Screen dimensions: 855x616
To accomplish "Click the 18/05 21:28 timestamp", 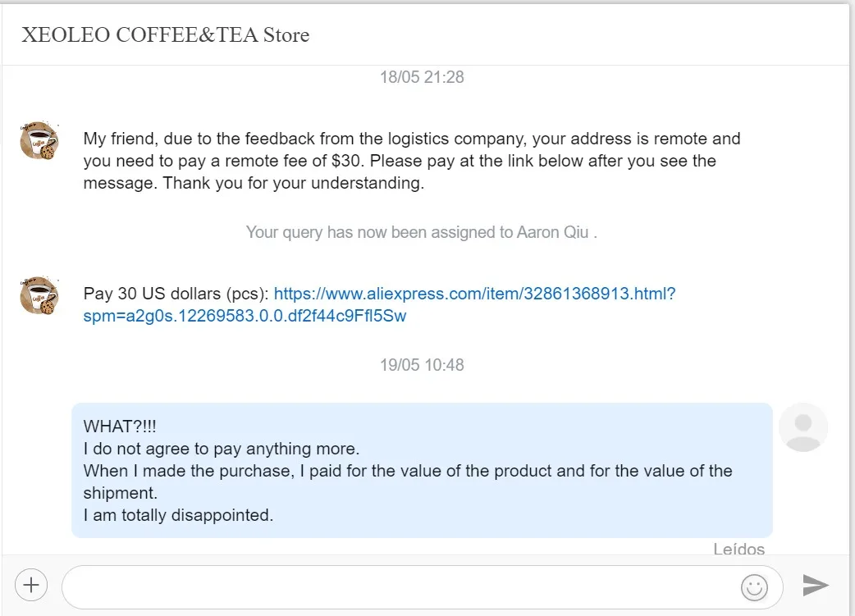I will coord(422,77).
